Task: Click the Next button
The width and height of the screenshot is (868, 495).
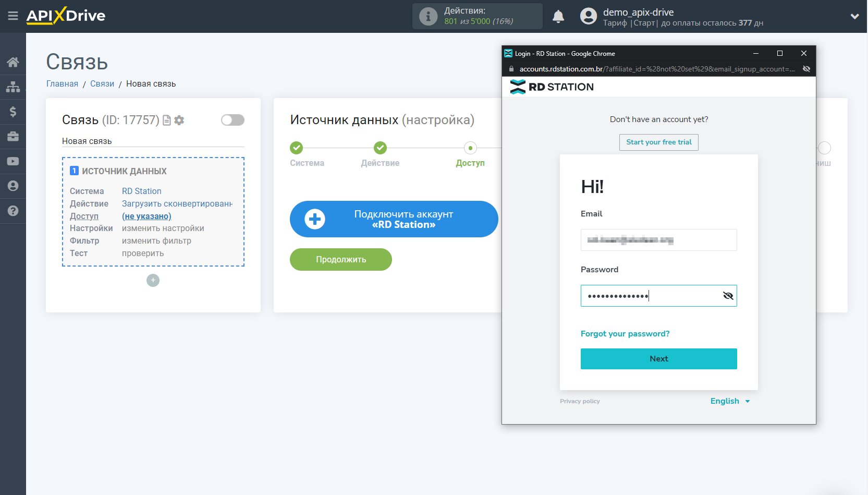Action: [659, 359]
